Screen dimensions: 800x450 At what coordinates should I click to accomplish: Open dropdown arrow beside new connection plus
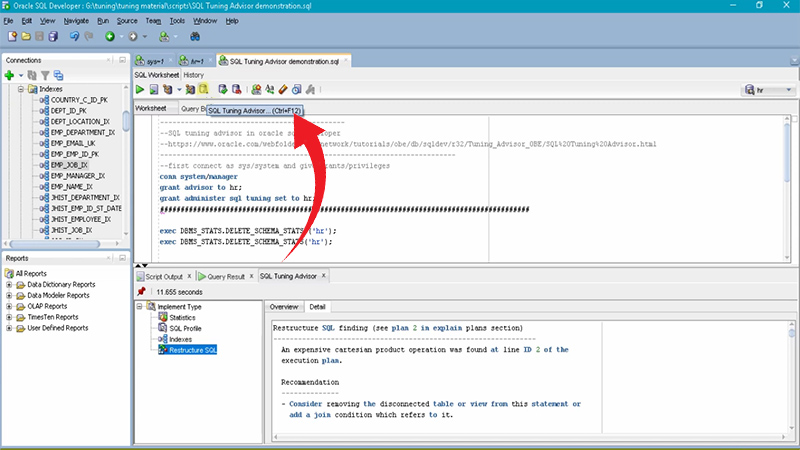(x=21, y=76)
